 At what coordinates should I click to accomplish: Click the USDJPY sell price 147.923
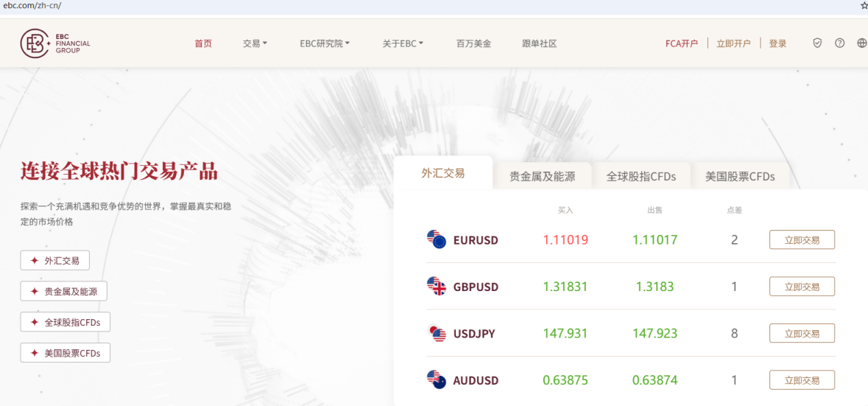pos(655,334)
